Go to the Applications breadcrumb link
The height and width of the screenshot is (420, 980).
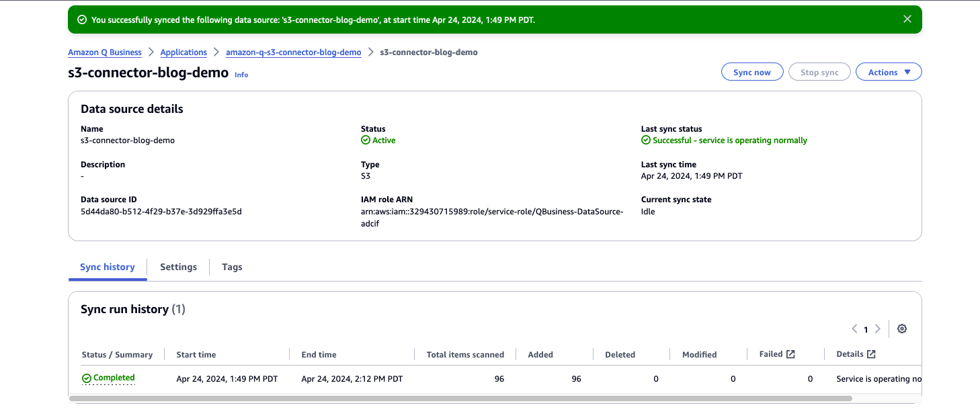pos(183,52)
